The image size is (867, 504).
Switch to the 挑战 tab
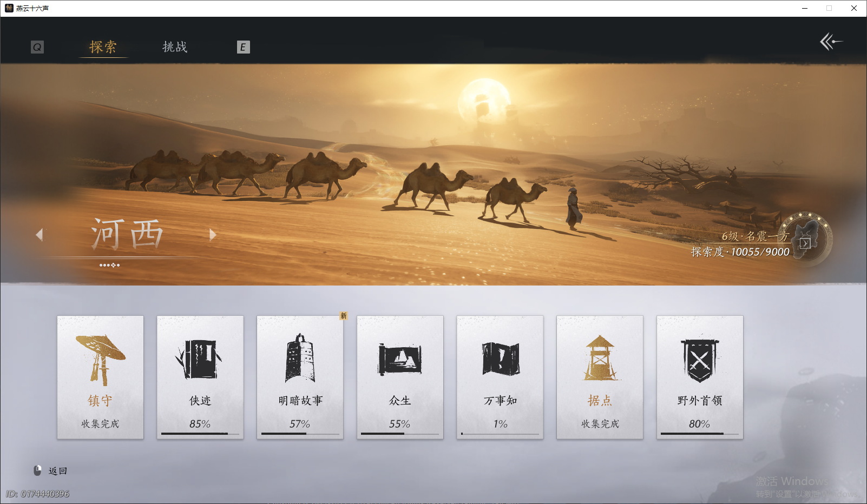174,47
